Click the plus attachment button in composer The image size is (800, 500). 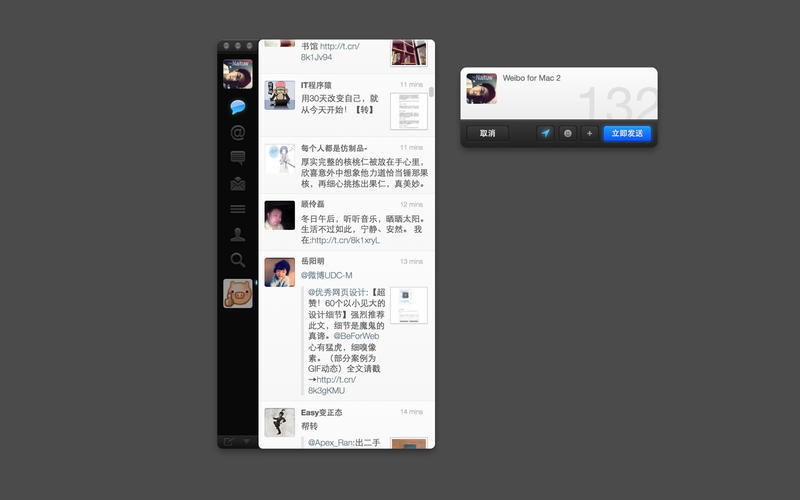[589, 133]
